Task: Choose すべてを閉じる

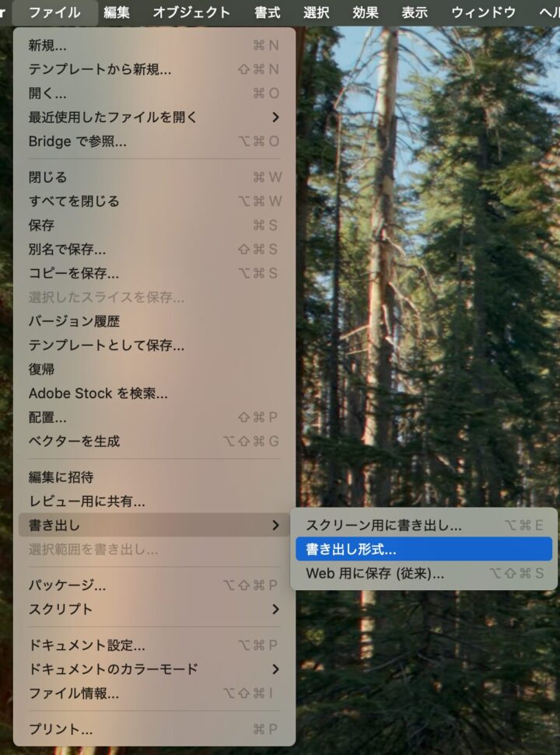Action: click(154, 201)
